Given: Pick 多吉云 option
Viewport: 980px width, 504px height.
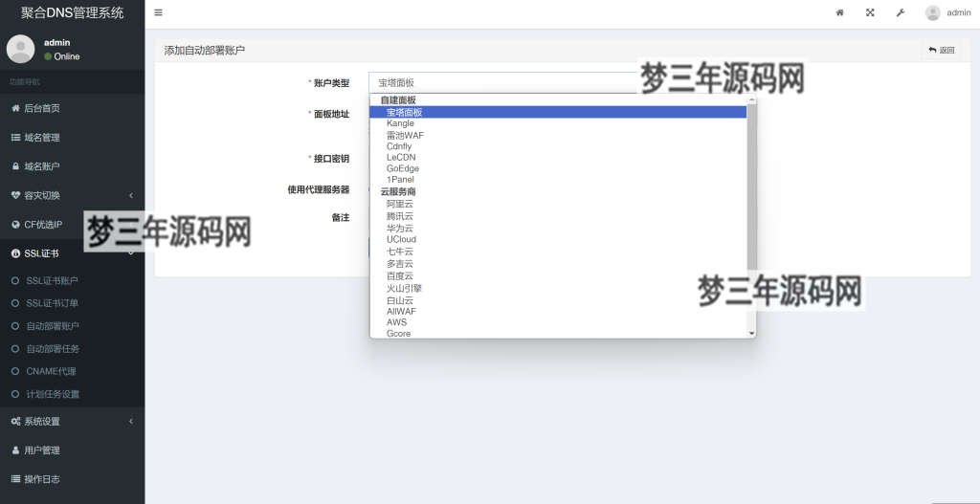Looking at the screenshot, I should tap(558, 264).
